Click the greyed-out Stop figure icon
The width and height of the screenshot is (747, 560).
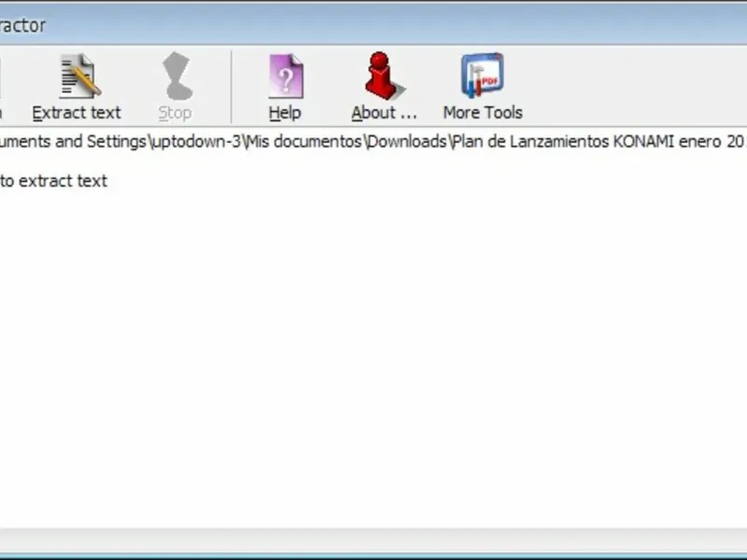pos(176,76)
